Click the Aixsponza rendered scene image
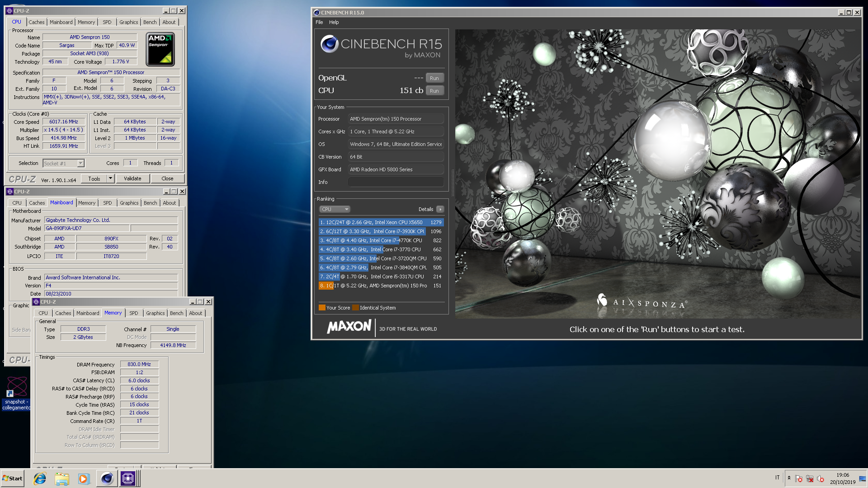 pyautogui.click(x=658, y=174)
